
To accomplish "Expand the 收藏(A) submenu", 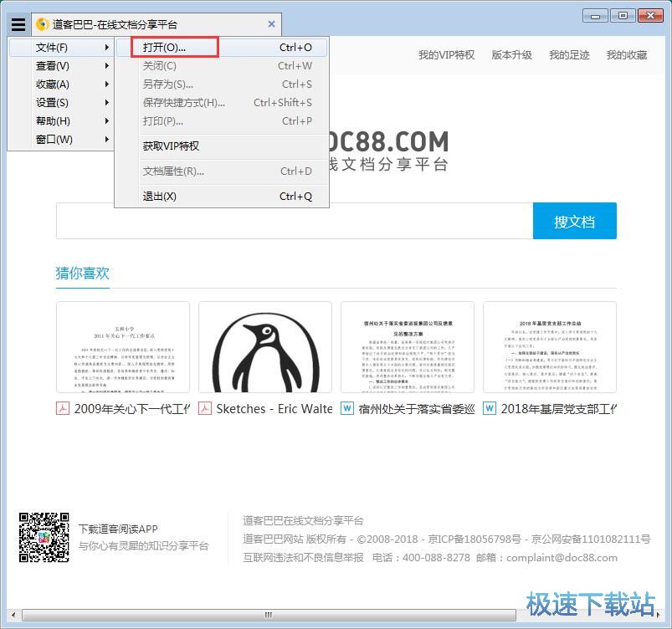I will 52,84.
